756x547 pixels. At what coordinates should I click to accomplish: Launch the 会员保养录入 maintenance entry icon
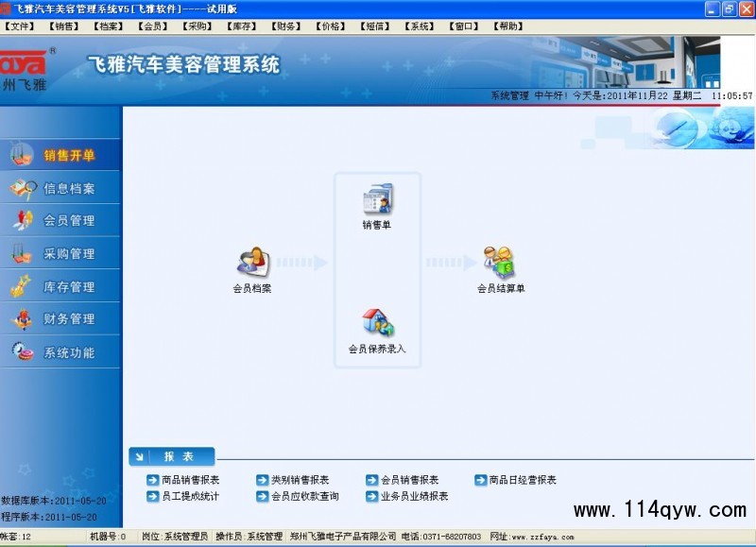coord(376,326)
